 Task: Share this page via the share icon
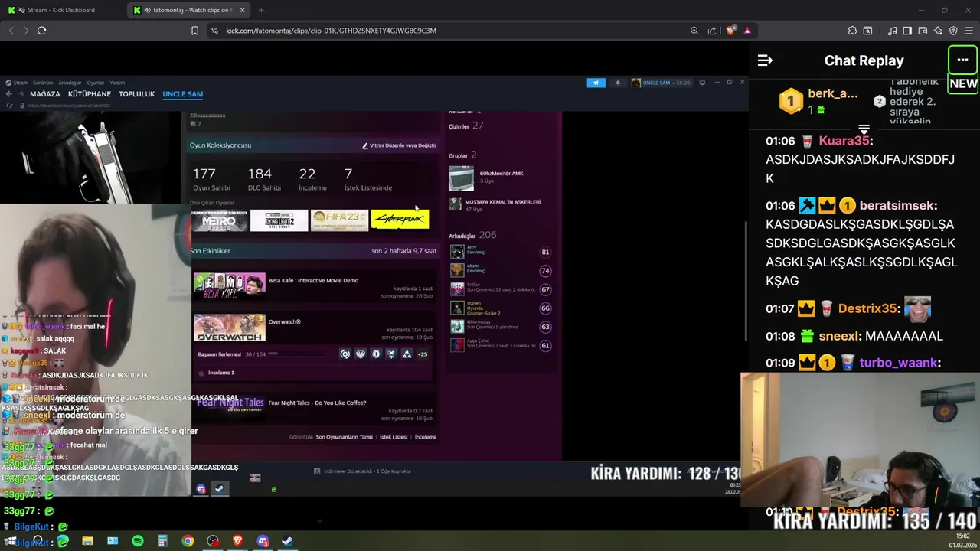click(x=712, y=31)
